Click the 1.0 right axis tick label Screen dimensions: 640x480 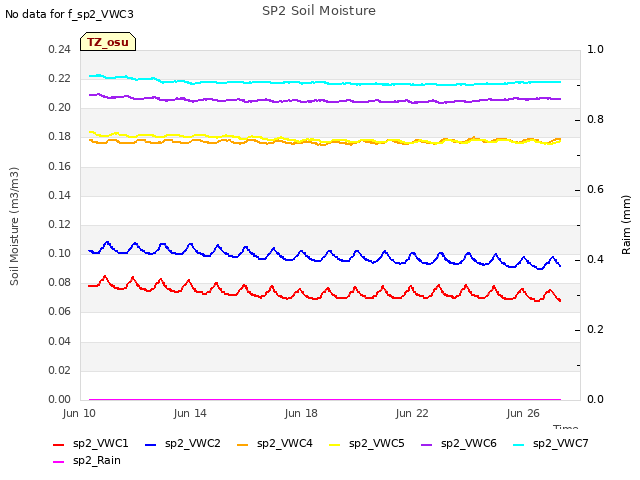click(x=595, y=49)
